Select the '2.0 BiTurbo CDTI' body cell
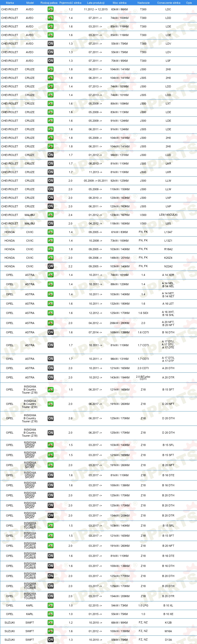The width and height of the screenshot is (197, 644). point(143,378)
